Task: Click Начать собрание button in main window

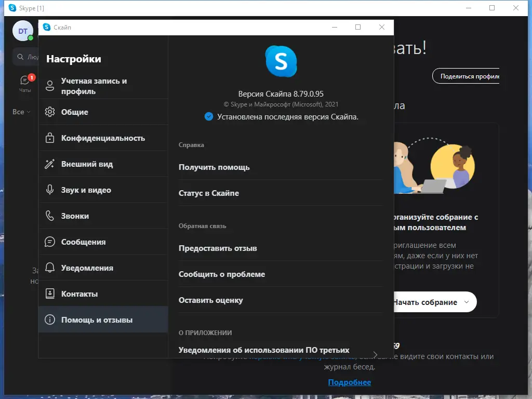Action: point(435,302)
